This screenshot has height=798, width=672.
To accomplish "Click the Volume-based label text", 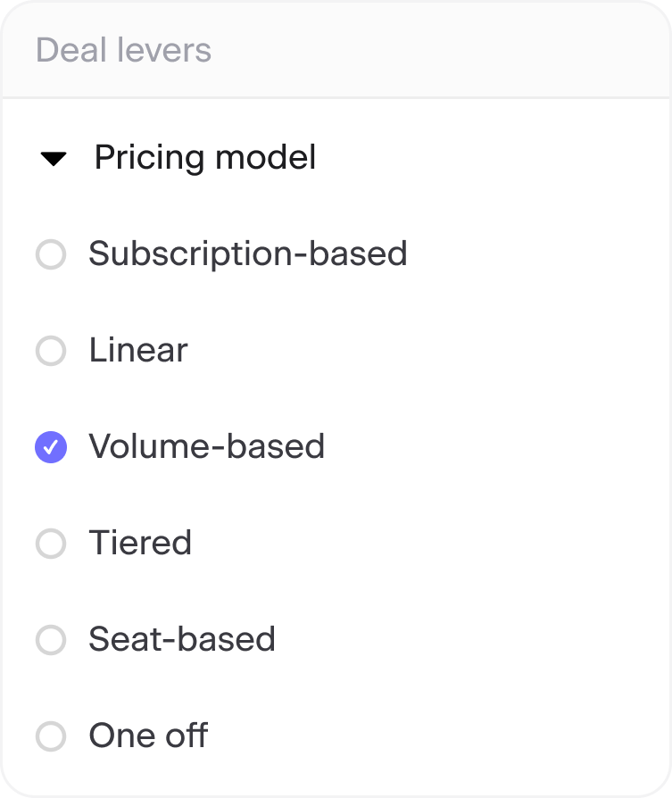I will (206, 446).
